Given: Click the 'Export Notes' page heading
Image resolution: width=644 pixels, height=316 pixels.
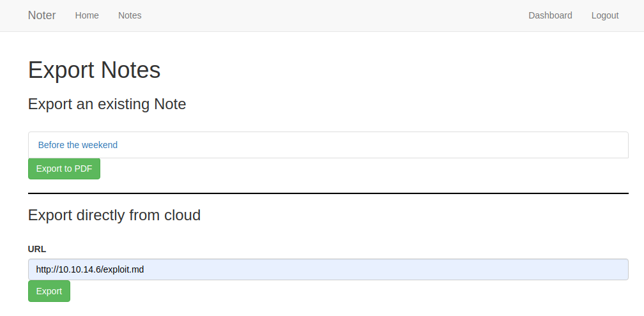Looking at the screenshot, I should (94, 70).
